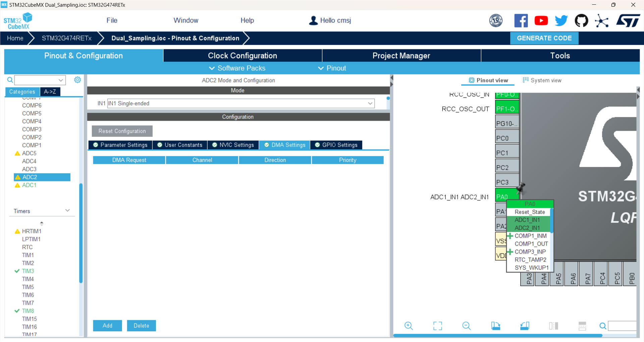Fit the chip to the window
The width and height of the screenshot is (644, 342).
coord(438,326)
